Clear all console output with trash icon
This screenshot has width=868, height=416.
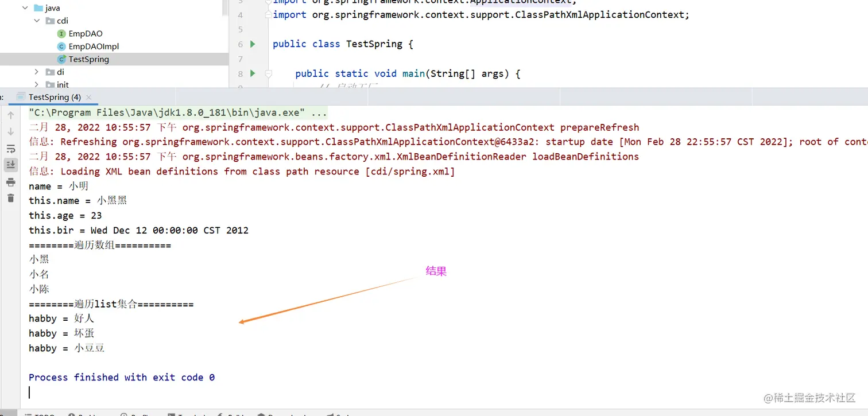coord(10,198)
